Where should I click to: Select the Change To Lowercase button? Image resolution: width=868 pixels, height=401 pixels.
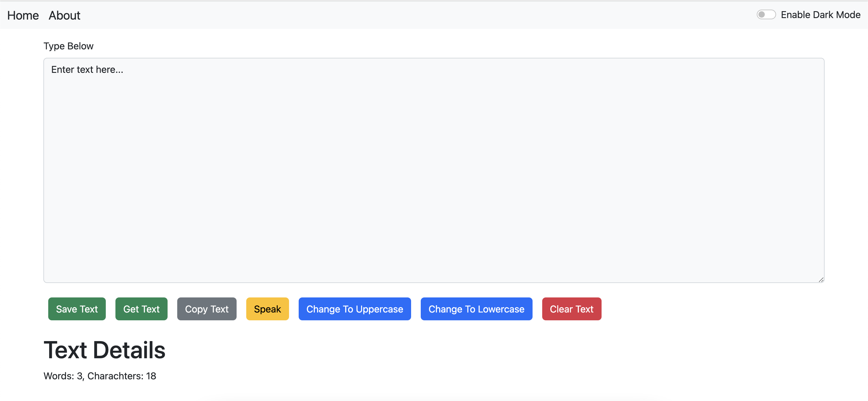point(476,309)
